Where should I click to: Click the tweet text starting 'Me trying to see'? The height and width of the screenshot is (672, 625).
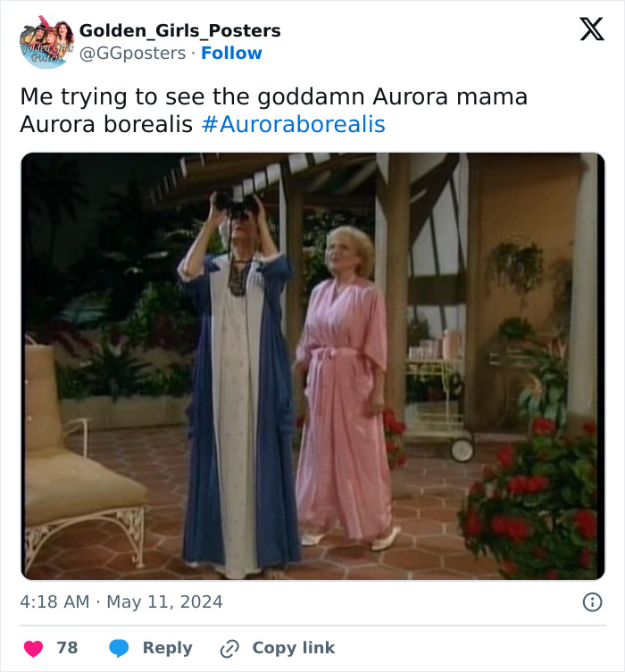pyautogui.click(x=273, y=110)
